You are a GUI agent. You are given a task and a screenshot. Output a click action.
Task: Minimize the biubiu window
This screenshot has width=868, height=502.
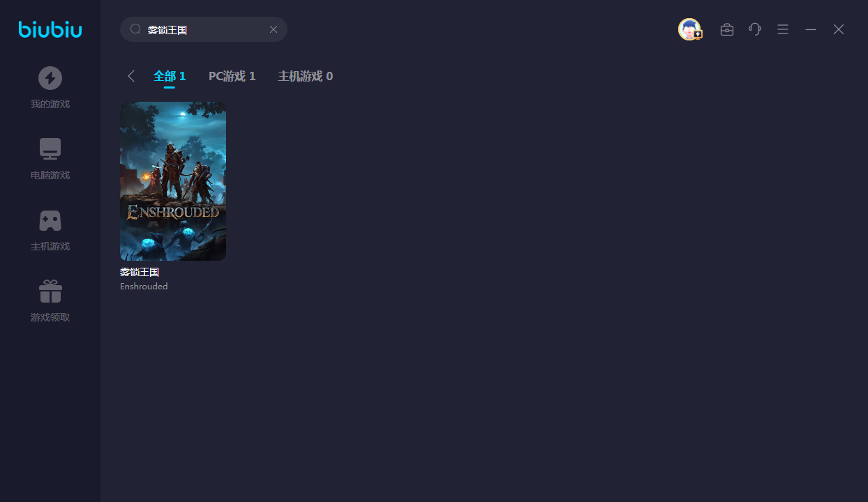[811, 29]
